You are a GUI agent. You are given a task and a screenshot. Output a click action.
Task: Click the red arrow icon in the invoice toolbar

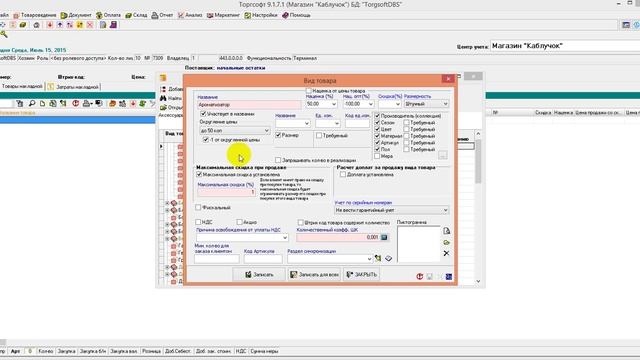(133, 104)
